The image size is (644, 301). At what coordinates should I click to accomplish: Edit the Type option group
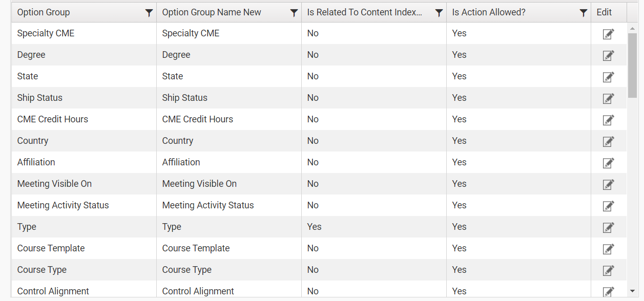[608, 227]
